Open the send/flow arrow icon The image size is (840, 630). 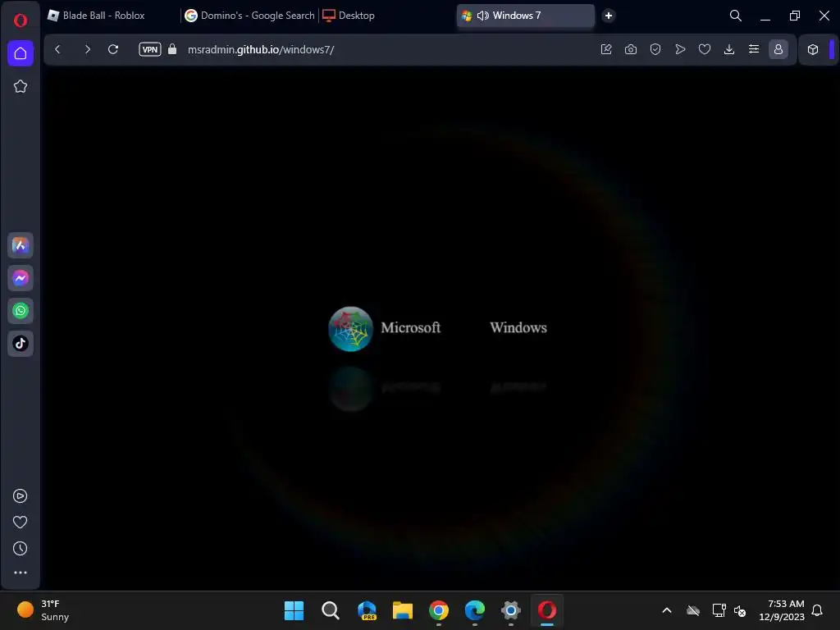point(680,49)
